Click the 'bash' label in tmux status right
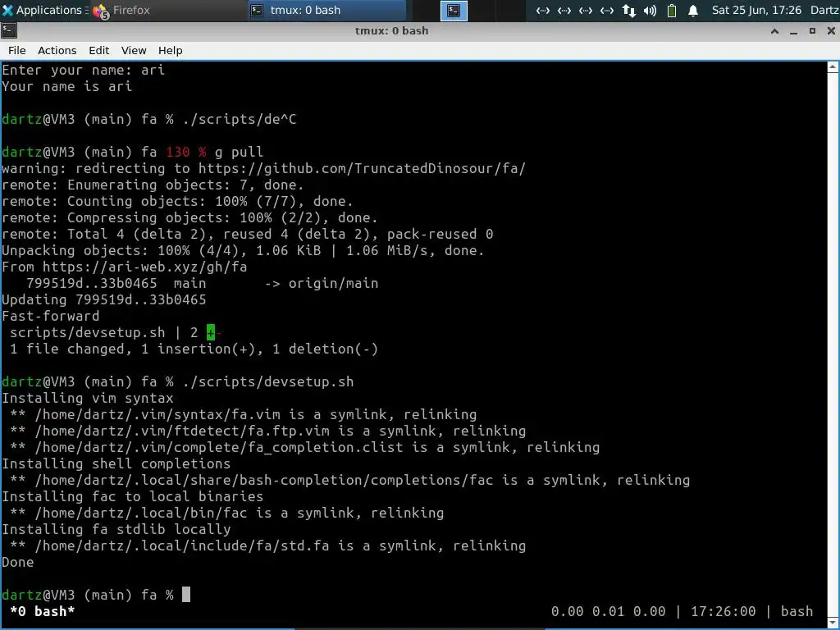Image resolution: width=840 pixels, height=630 pixels. (x=797, y=611)
